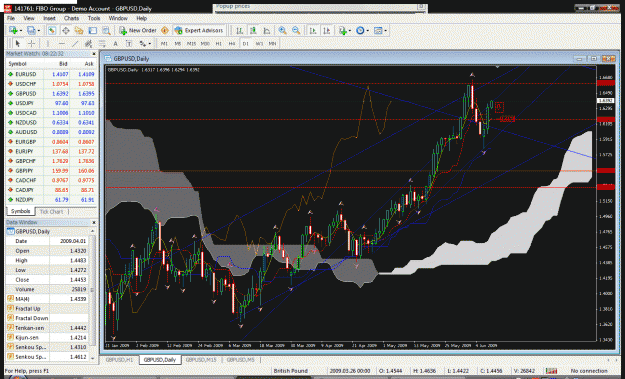The height and width of the screenshot is (379, 625).
Task: Open the Insert menu
Action: (x=49, y=18)
